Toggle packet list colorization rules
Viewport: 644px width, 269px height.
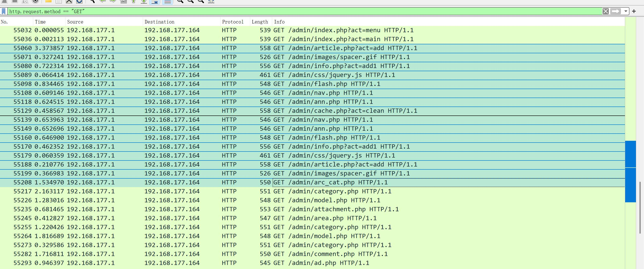tap(167, 2)
